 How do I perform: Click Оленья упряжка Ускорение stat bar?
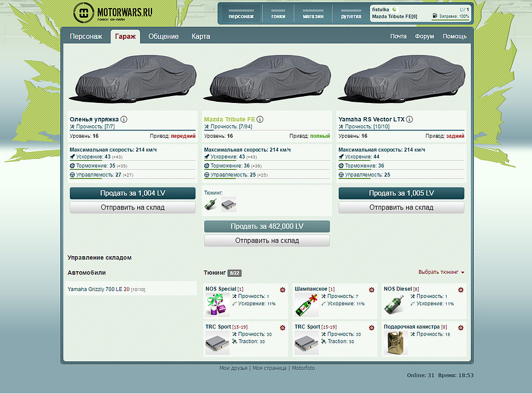(x=133, y=160)
